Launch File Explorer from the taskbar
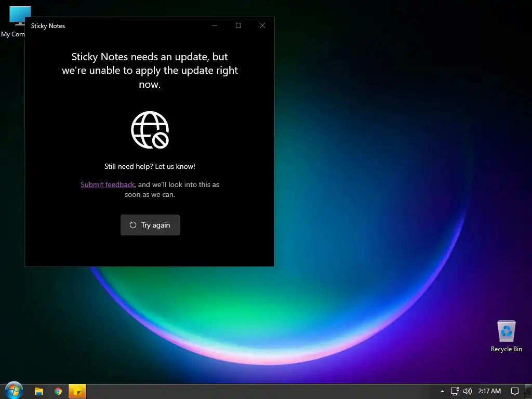This screenshot has height=399, width=532. (x=39, y=391)
